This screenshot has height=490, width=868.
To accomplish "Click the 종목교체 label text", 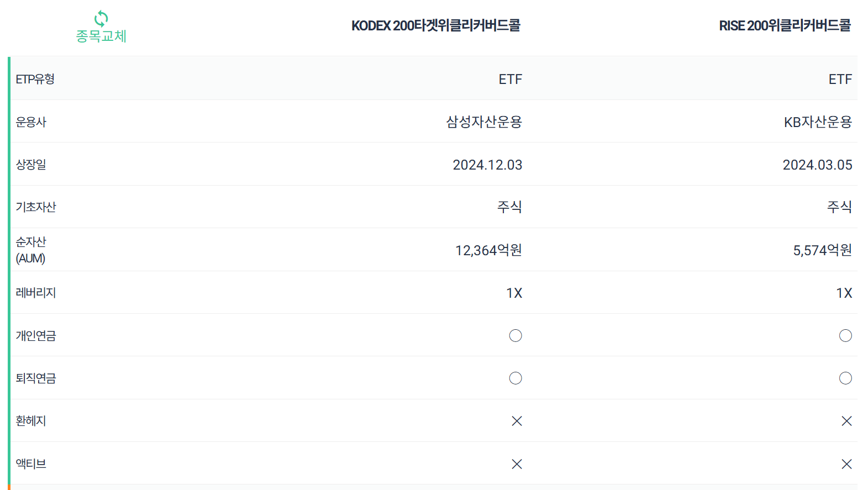I will [x=101, y=36].
